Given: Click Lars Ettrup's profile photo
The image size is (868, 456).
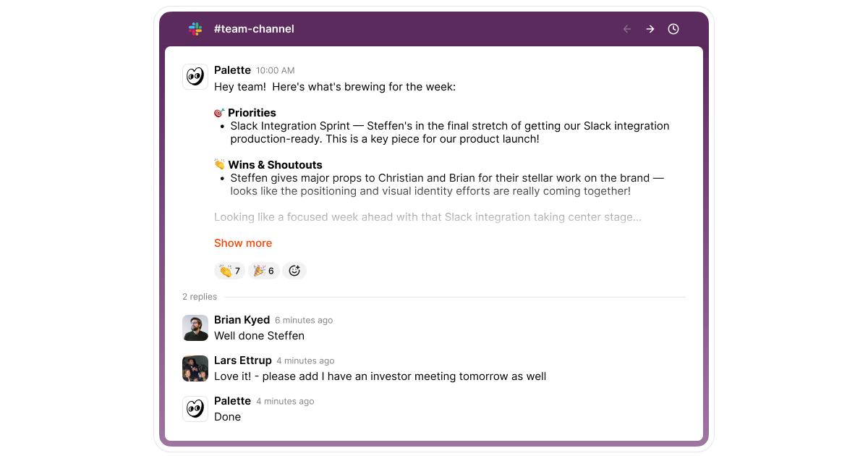Looking at the screenshot, I should (195, 368).
